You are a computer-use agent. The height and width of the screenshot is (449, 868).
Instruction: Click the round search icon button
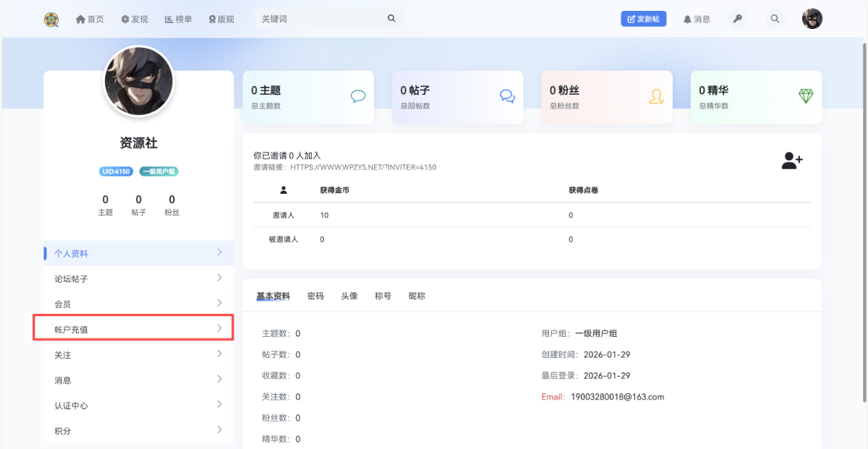click(775, 19)
